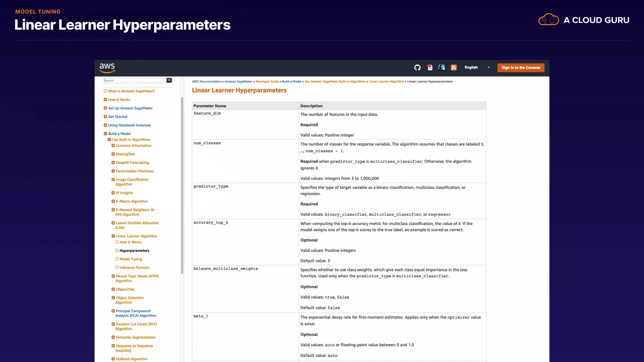Open the GitHub icon link

click(x=417, y=68)
